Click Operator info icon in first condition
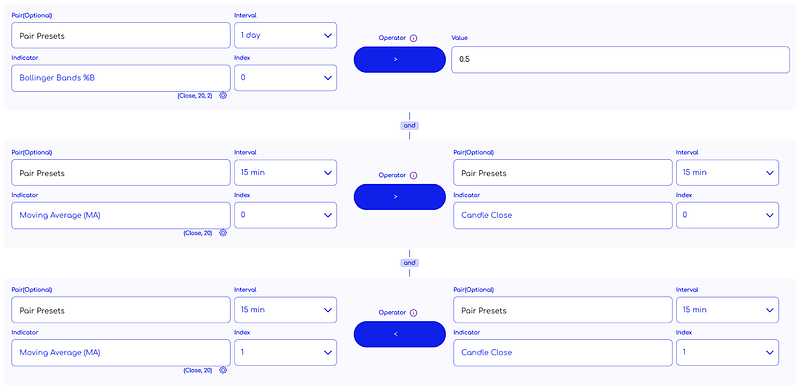This screenshot has height=390, width=800. (414, 38)
